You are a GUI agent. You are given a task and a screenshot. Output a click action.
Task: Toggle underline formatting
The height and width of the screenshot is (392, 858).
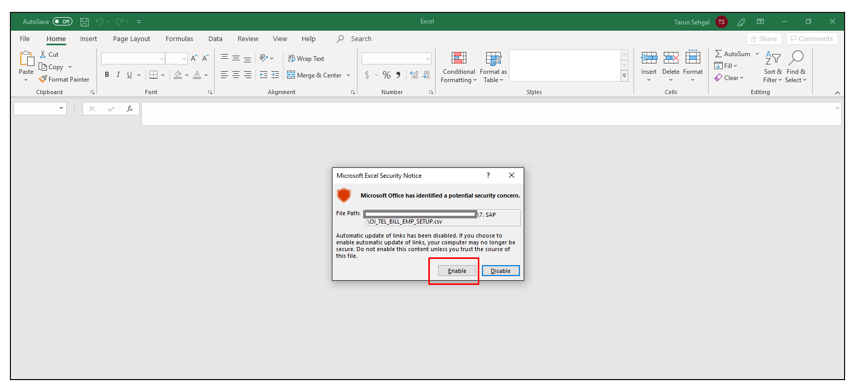[130, 75]
